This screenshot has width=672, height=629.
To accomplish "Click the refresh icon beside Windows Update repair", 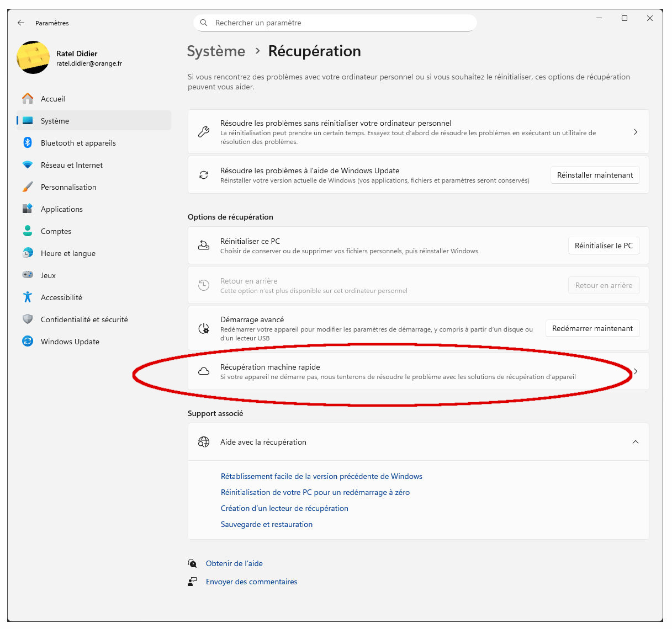I will [x=204, y=175].
